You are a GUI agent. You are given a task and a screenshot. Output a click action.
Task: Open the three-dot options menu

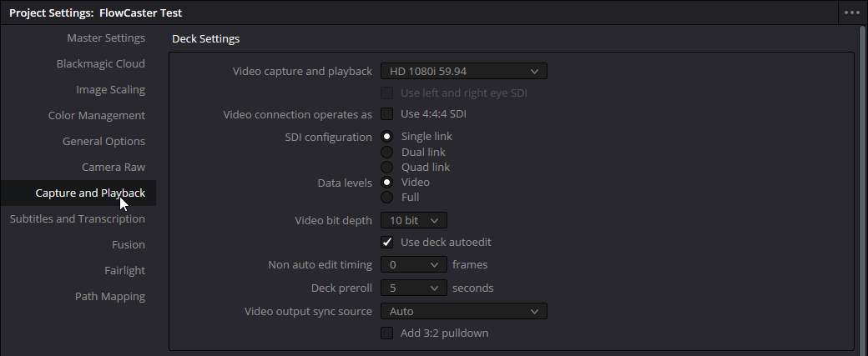click(852, 13)
